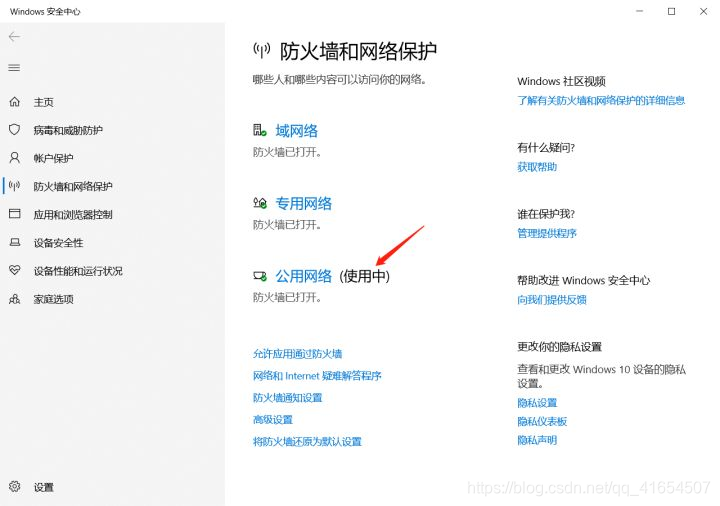Click the antenna icon for 防火墙和网络保护 in sidebar
Image resolution: width=720 pixels, height=506 pixels.
point(15,186)
